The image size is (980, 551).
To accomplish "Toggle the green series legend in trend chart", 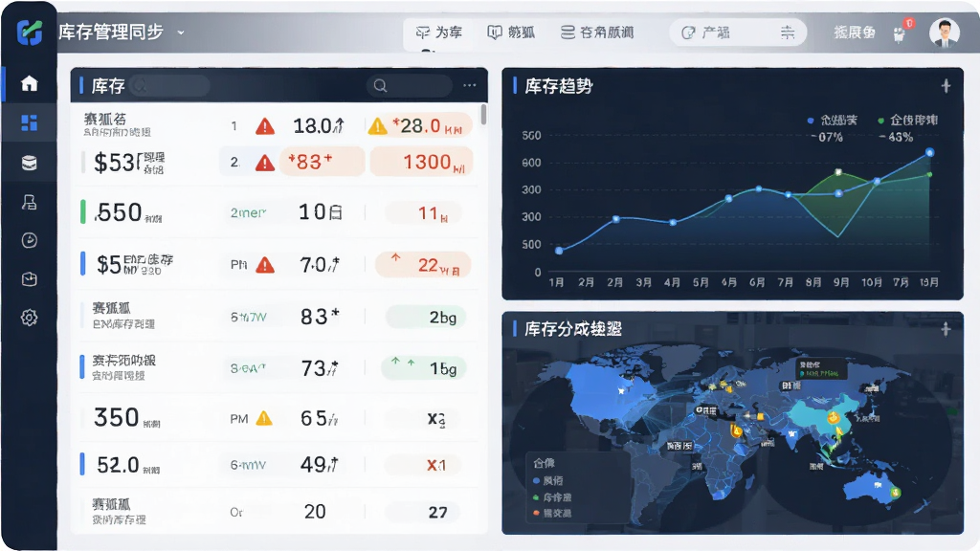I will 907,120.
